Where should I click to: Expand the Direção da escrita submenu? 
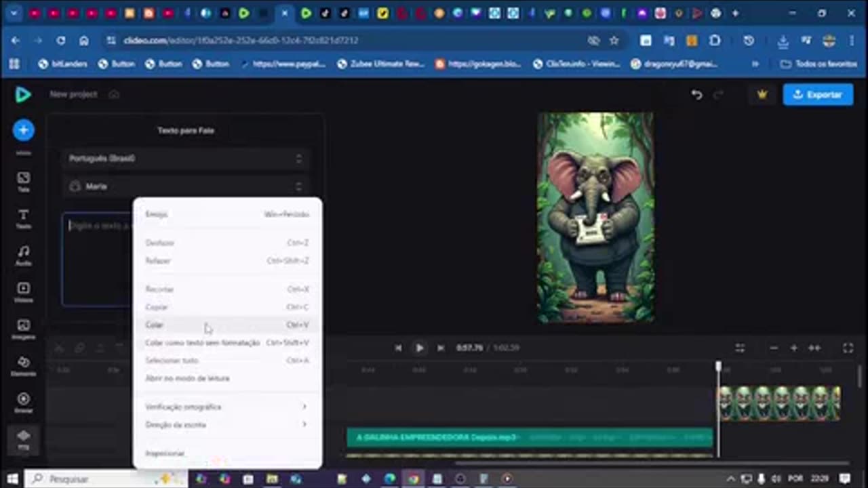point(227,424)
